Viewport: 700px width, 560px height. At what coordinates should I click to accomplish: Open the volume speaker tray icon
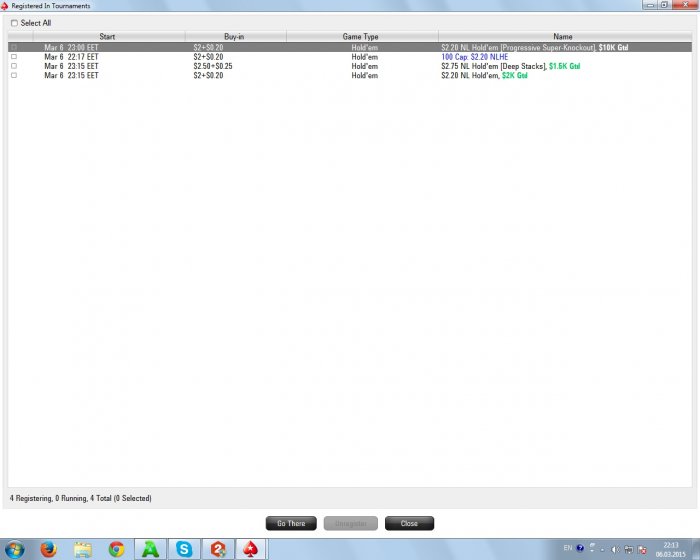point(616,550)
